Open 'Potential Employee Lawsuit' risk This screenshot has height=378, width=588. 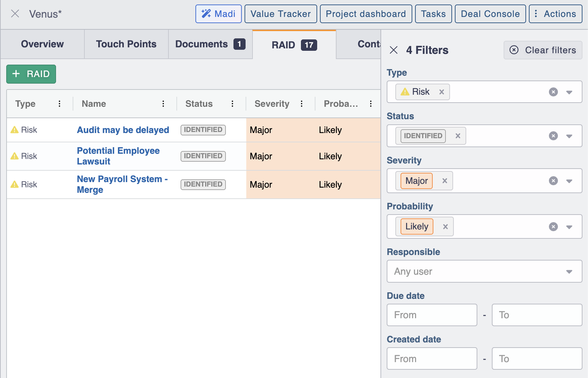(118, 156)
